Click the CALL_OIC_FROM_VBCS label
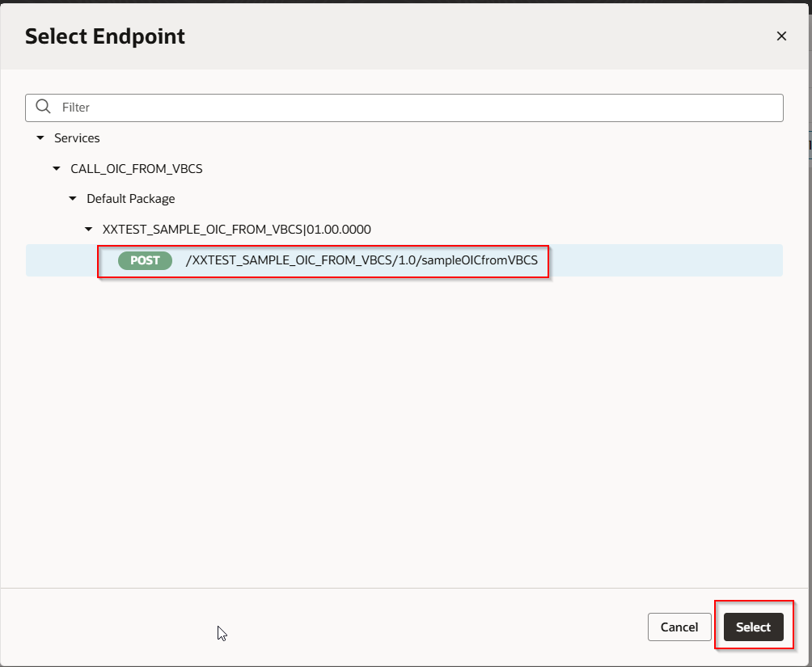 point(136,168)
